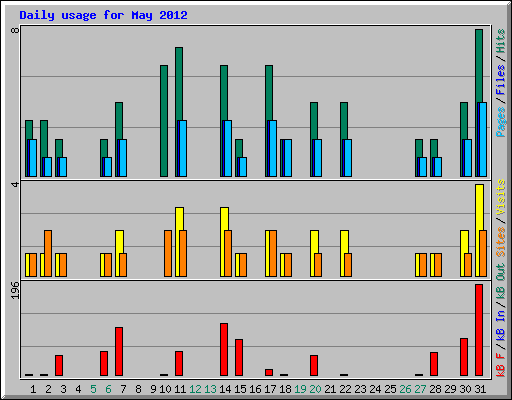This screenshot has width=512, height=400.
Task: Click the orange Sites bar on day 10
Action: (x=168, y=253)
